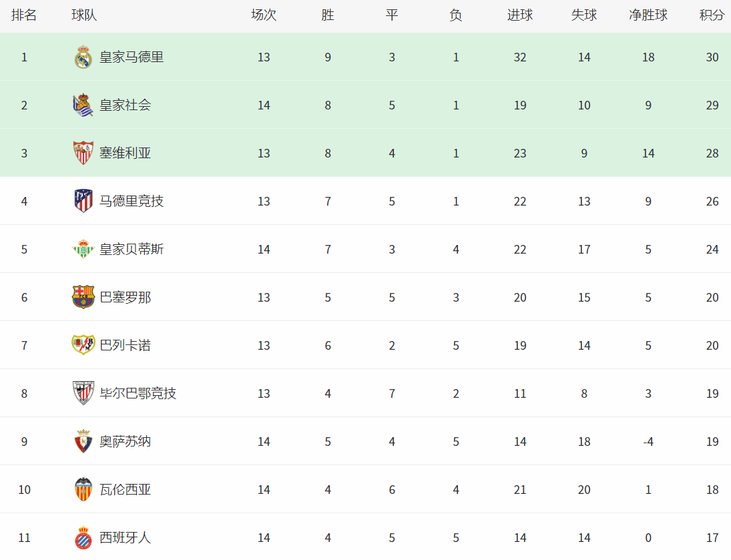Click the 瓦伦西亚 team name

[125, 489]
